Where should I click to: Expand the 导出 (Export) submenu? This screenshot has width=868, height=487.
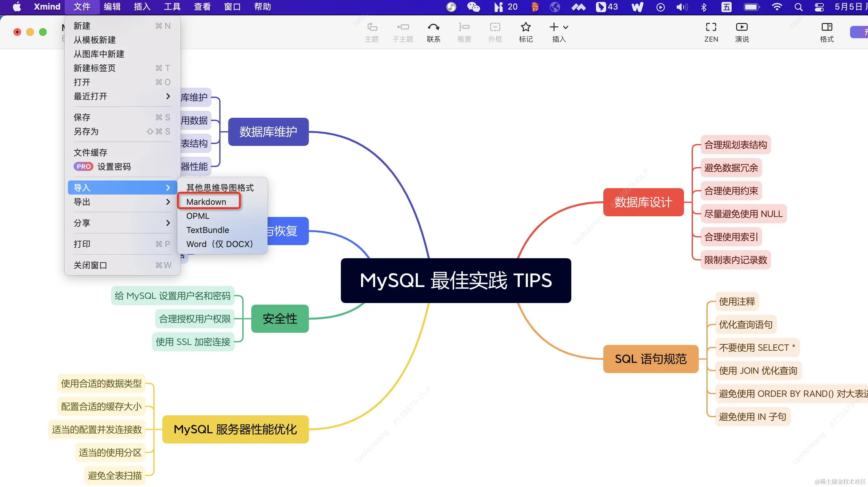click(x=122, y=202)
